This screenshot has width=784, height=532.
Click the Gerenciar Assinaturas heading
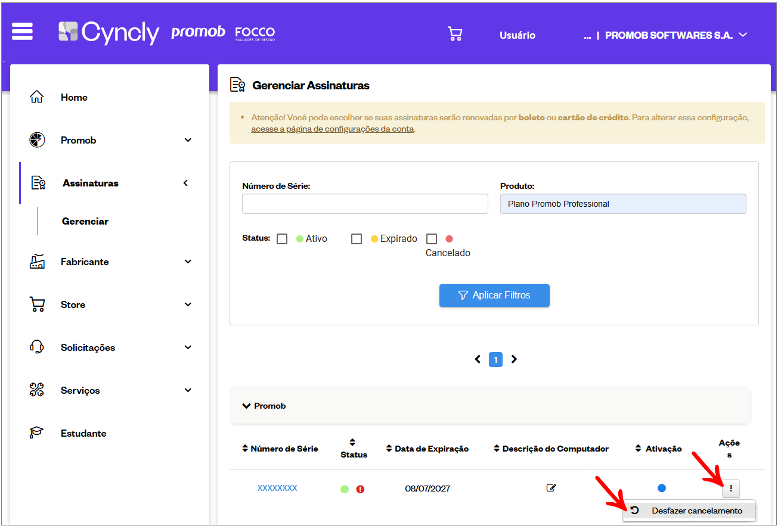coord(311,85)
